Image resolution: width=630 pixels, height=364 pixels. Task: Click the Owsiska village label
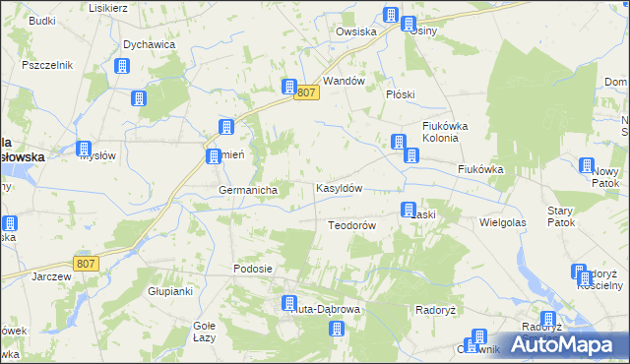point(356,31)
